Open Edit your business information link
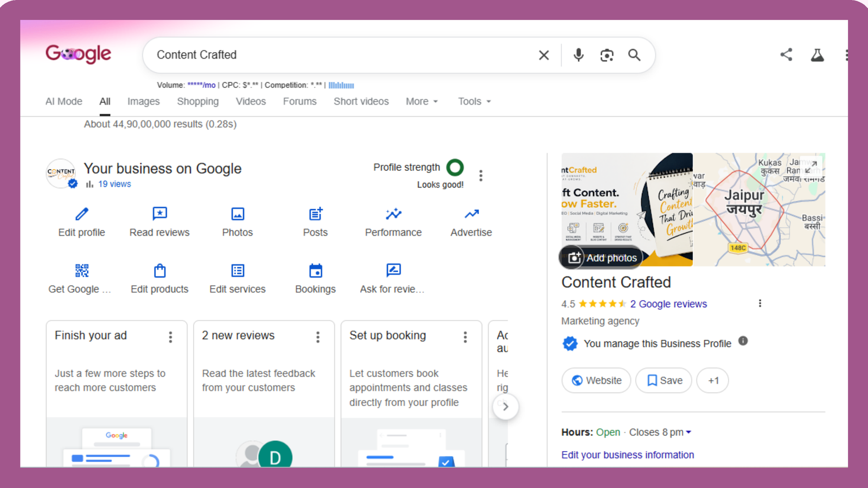 [628, 455]
